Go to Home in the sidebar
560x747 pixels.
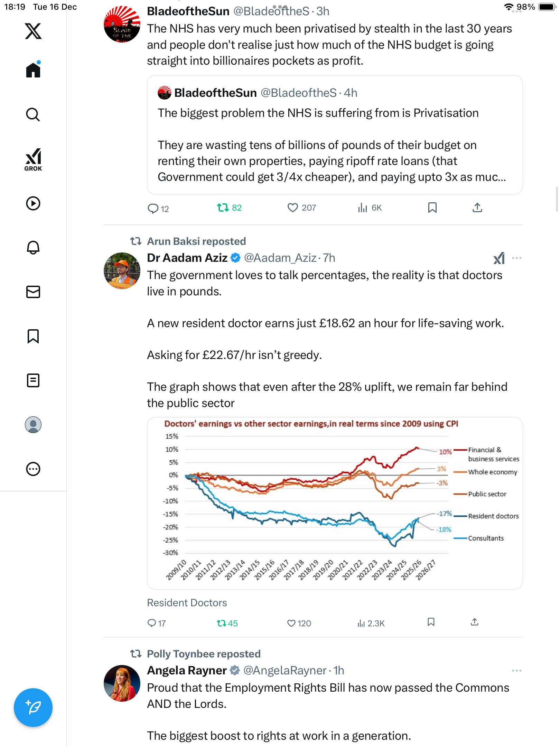tap(33, 70)
